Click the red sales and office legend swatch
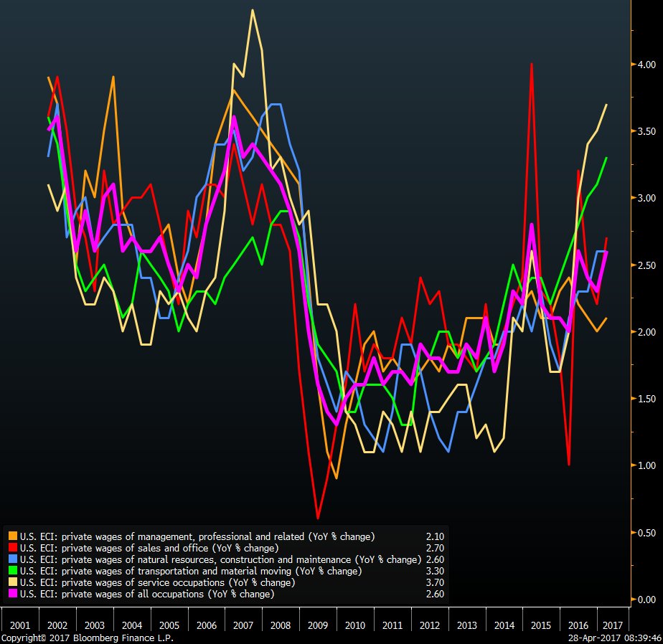 coord(12,548)
